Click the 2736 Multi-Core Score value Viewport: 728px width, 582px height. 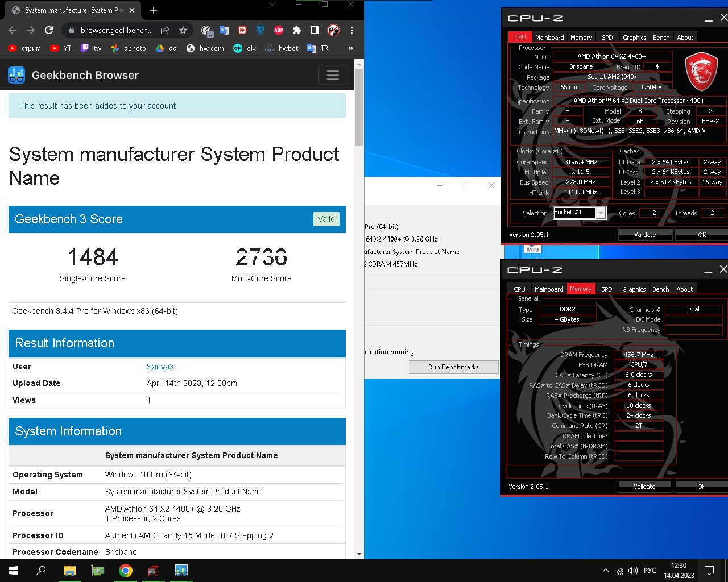pos(262,257)
